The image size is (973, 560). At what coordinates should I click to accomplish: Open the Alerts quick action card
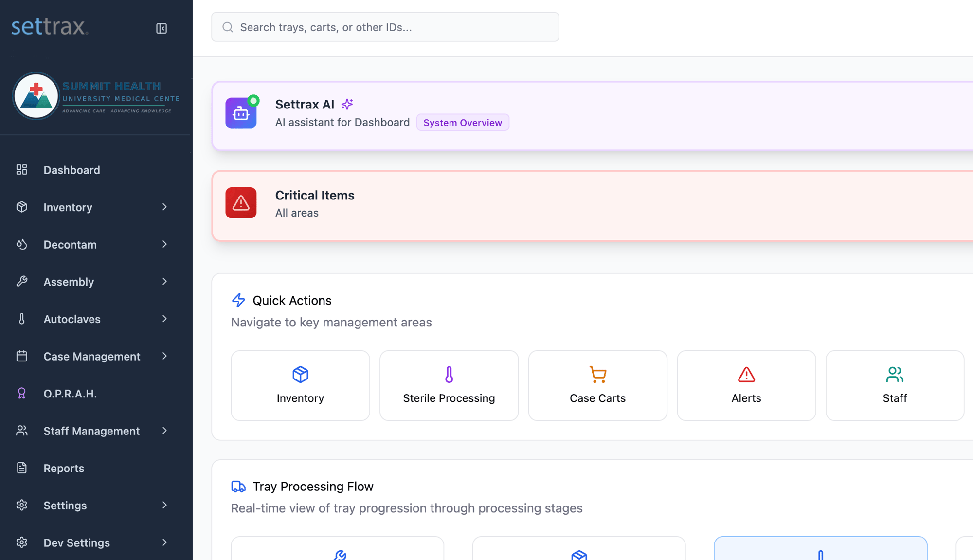[746, 385]
